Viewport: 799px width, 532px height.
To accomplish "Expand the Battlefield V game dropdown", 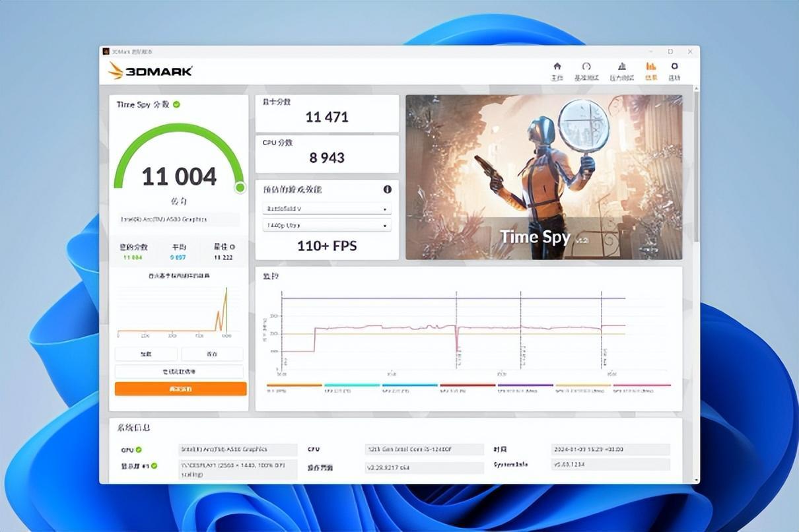I will click(x=327, y=209).
